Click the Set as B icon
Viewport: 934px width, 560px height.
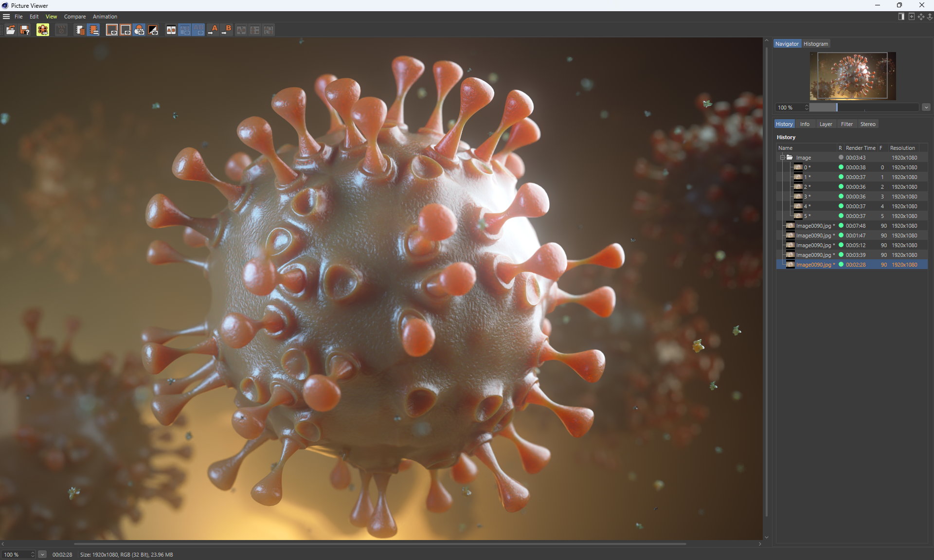(x=227, y=30)
